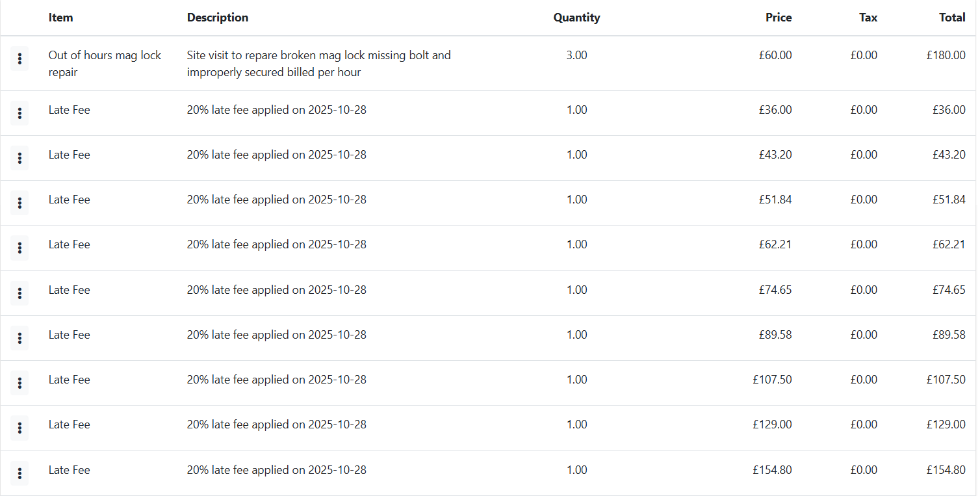980x496 pixels.
Task: Open actions menu on the £107.50 late fee
Action: pos(19,383)
